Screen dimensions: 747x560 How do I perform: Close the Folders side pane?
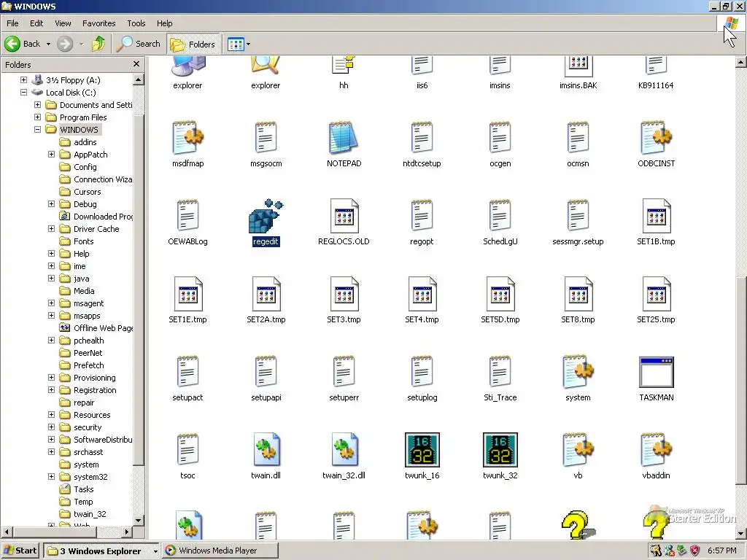[136, 64]
